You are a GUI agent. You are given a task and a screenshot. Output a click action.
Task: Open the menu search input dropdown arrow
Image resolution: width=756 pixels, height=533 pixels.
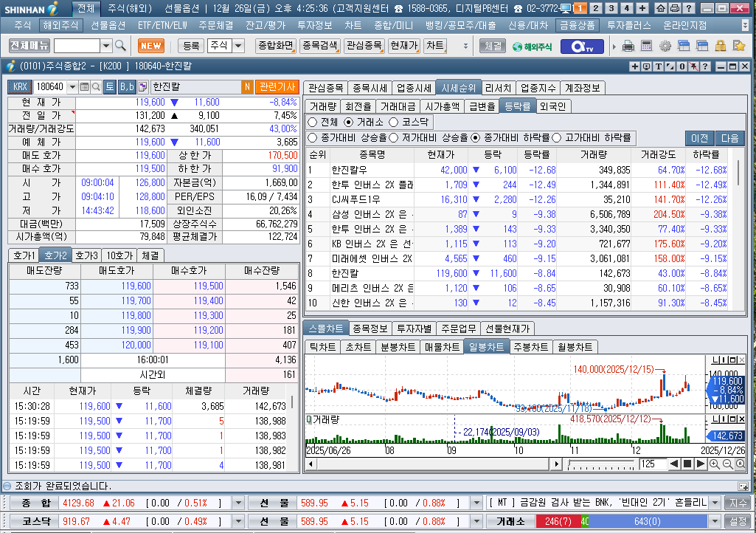click(106, 46)
